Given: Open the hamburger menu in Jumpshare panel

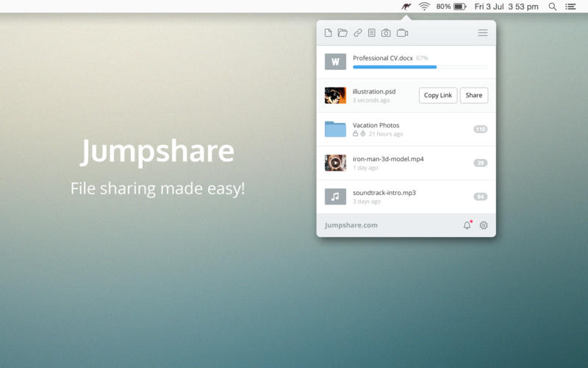Looking at the screenshot, I should pos(483,33).
